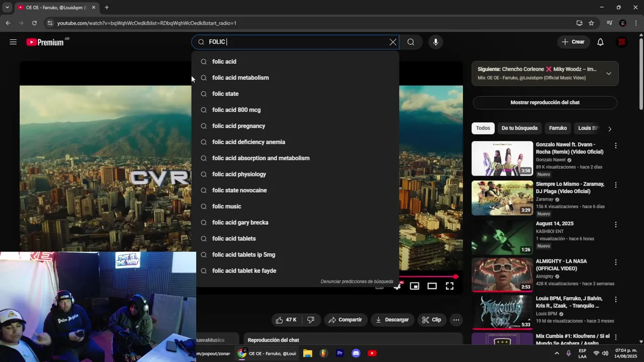644x362 pixels.
Task: Bookmark this page with star icon
Action: [591, 23]
